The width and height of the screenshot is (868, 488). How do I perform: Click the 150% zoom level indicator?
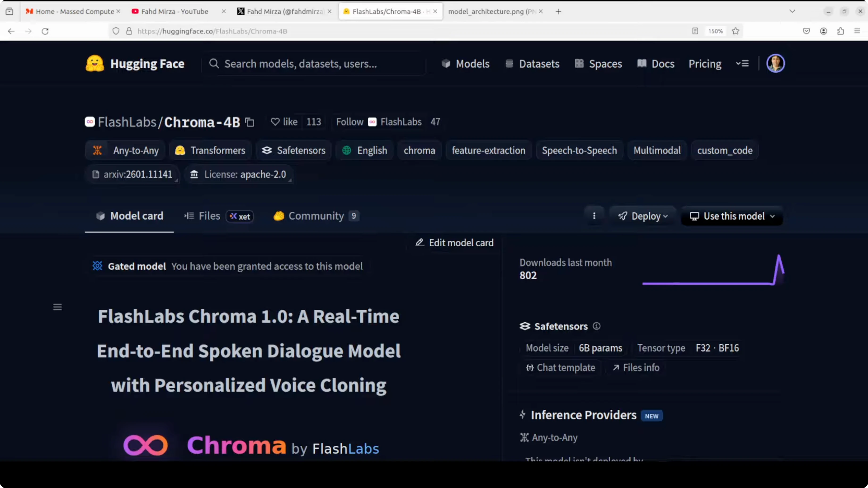[x=715, y=31]
